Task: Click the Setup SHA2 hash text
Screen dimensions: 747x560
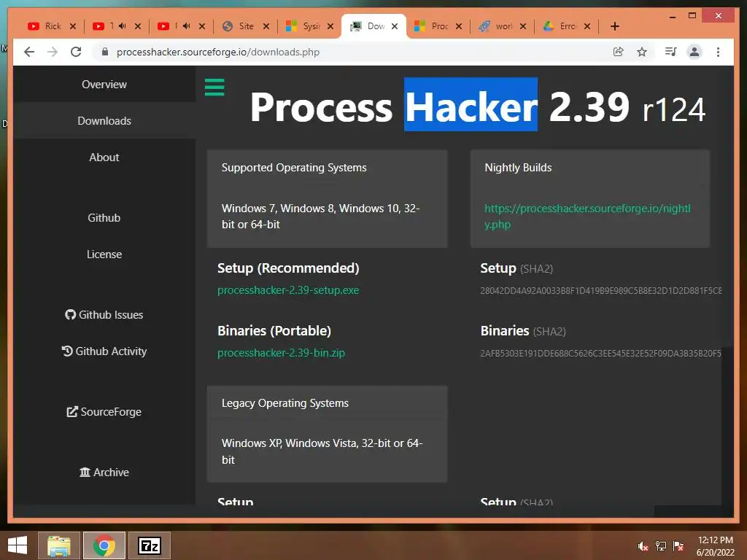Action: click(601, 290)
